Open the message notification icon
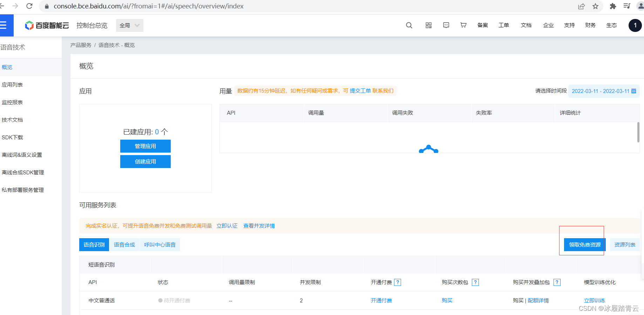 (x=446, y=25)
